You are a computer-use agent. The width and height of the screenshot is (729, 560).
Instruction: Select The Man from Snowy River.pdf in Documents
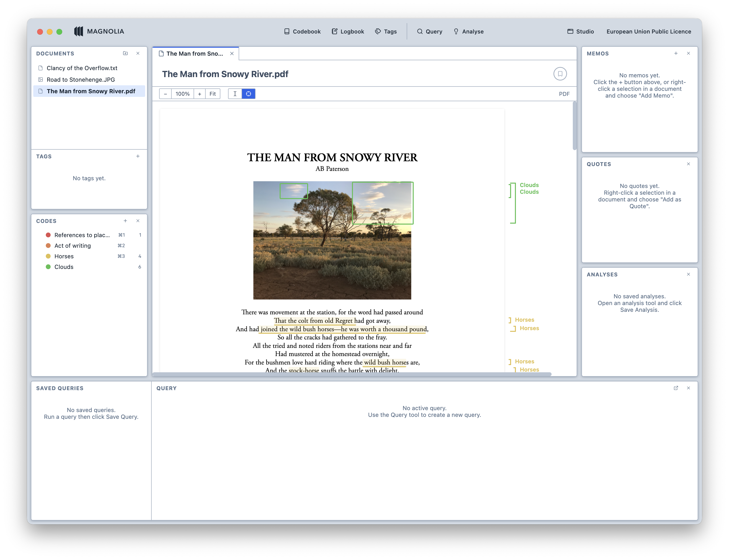pyautogui.click(x=89, y=91)
